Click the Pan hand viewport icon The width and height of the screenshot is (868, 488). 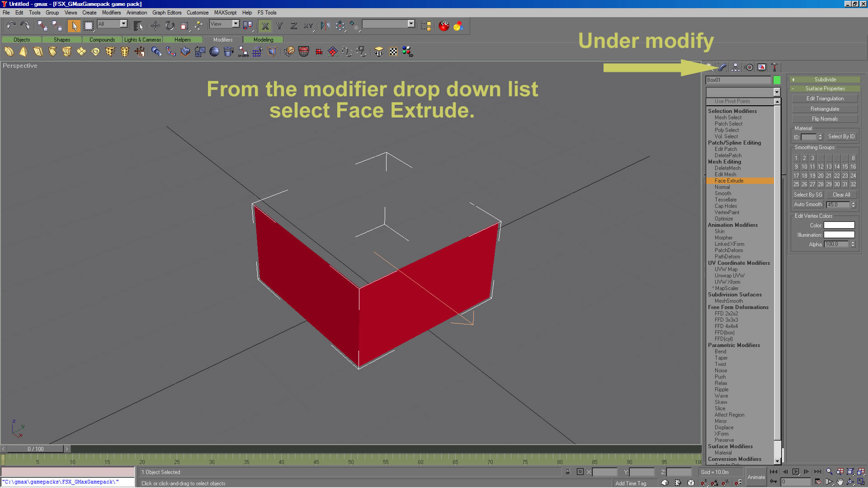pos(840,482)
